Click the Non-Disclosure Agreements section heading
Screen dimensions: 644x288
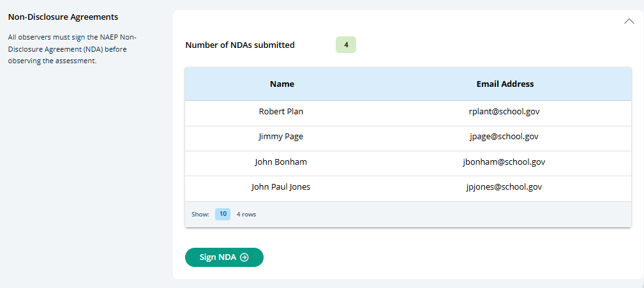pyautogui.click(x=63, y=17)
